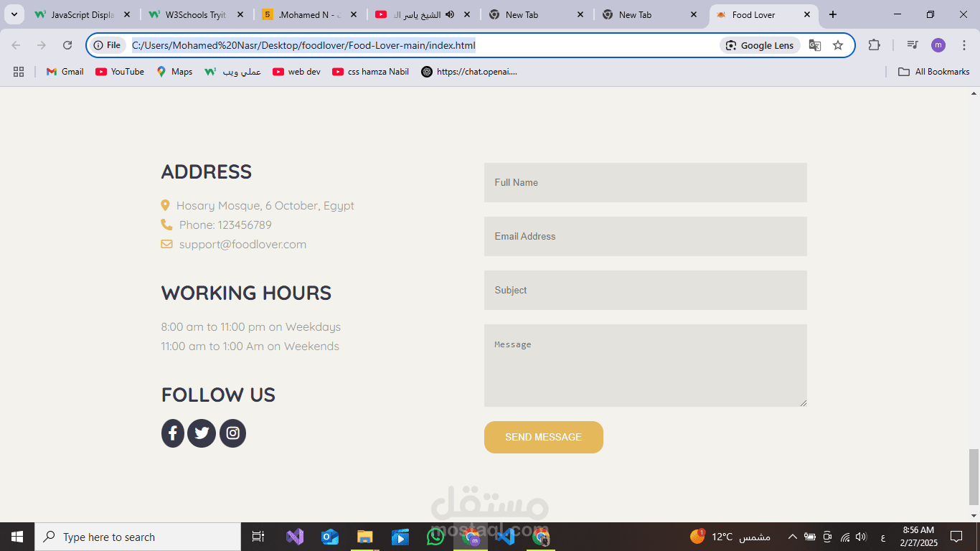Open the Instagram social icon

[232, 433]
